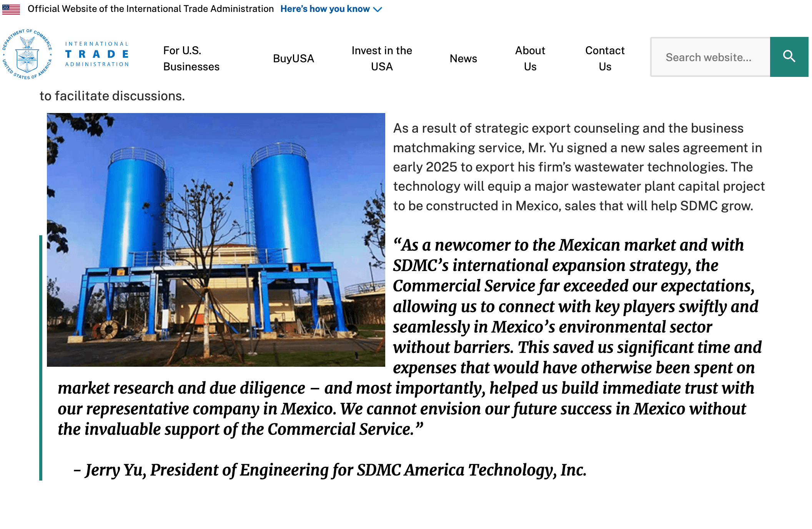The height and width of the screenshot is (529, 812).
Task: Click the blue wastewater tanks photo
Action: point(216,240)
